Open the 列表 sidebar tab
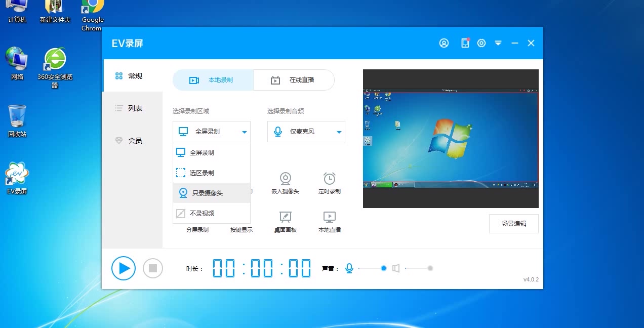This screenshot has height=328, width=644. tap(133, 108)
